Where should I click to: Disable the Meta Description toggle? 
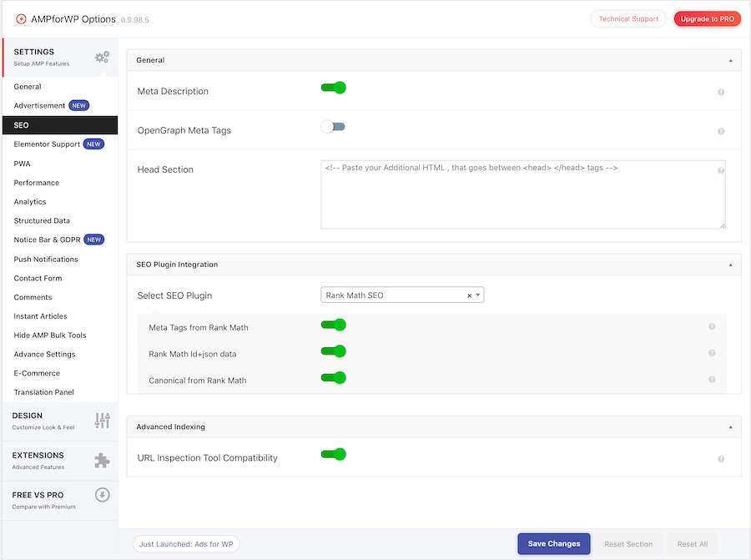(333, 88)
